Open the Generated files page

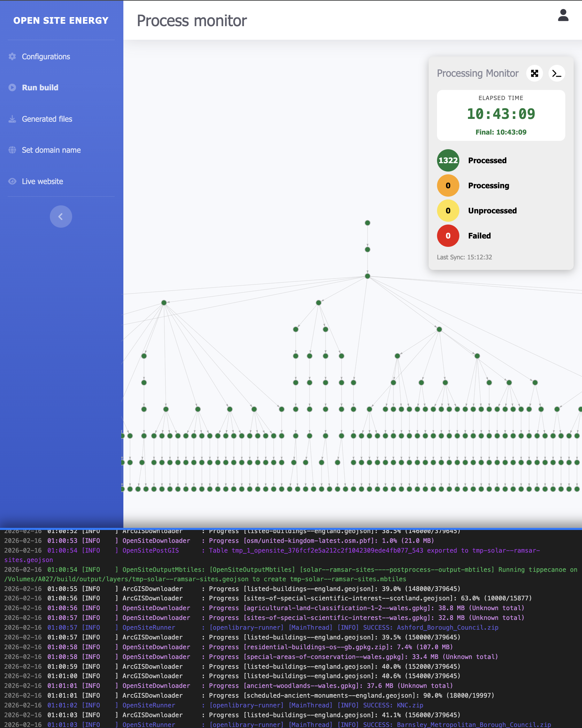pos(47,119)
